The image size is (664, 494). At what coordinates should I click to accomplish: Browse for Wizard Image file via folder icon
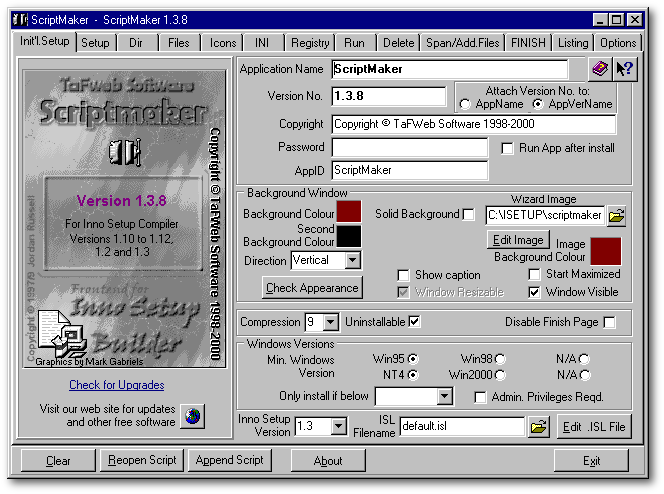tap(616, 215)
